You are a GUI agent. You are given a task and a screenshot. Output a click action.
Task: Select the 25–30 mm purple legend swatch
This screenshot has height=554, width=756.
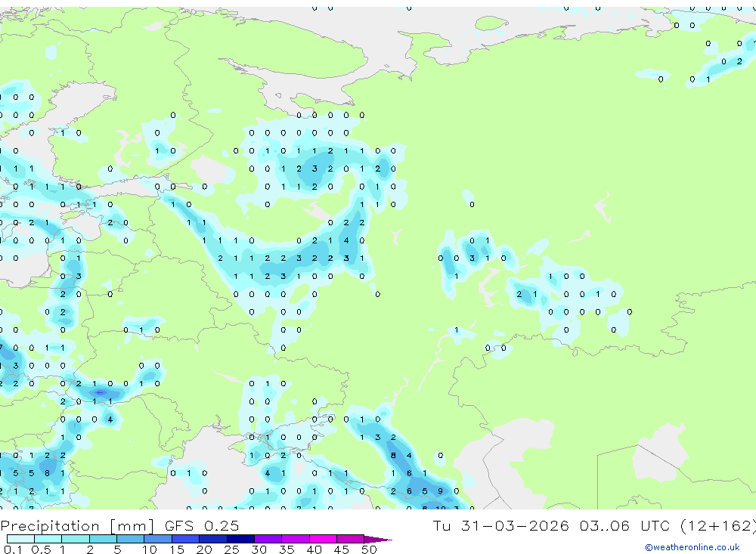(x=240, y=539)
